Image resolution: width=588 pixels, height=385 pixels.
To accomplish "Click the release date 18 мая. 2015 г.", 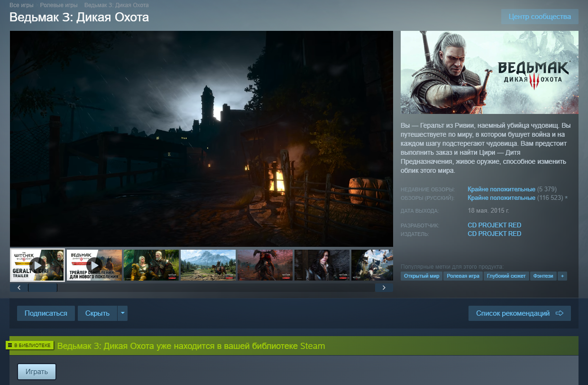I will point(488,210).
